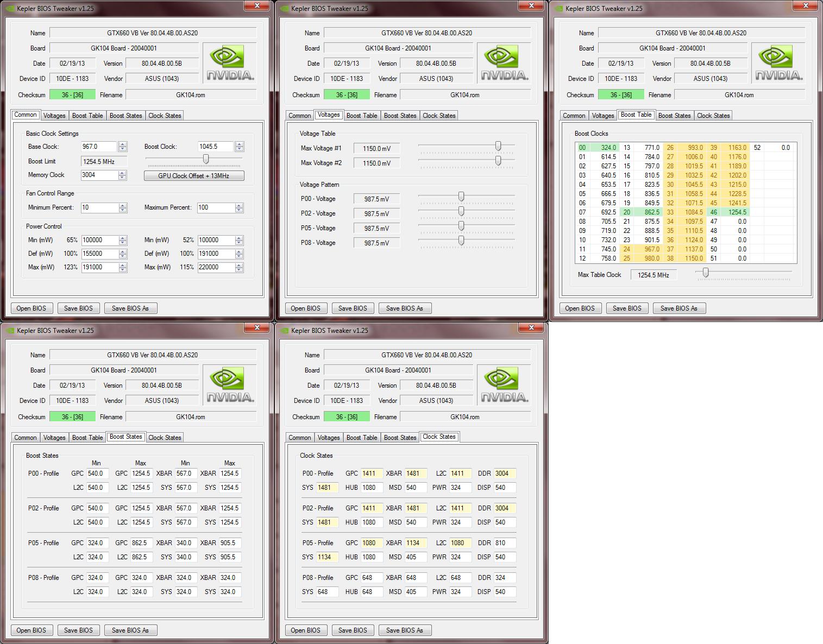Click the title bar app icon of the Boost Table window
Screen dimensions: 823x644
(x=558, y=8)
